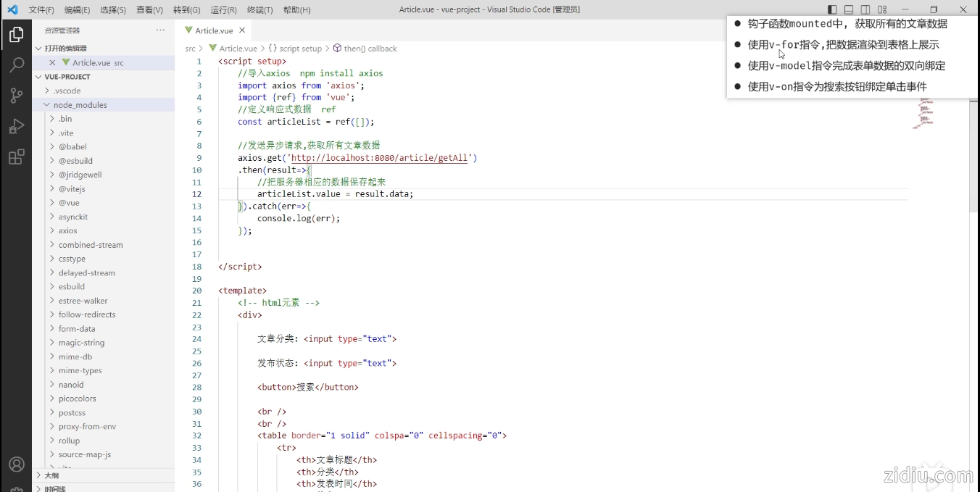Expand the 大纲 outline section
This screenshot has width=980, height=492.
(51, 475)
